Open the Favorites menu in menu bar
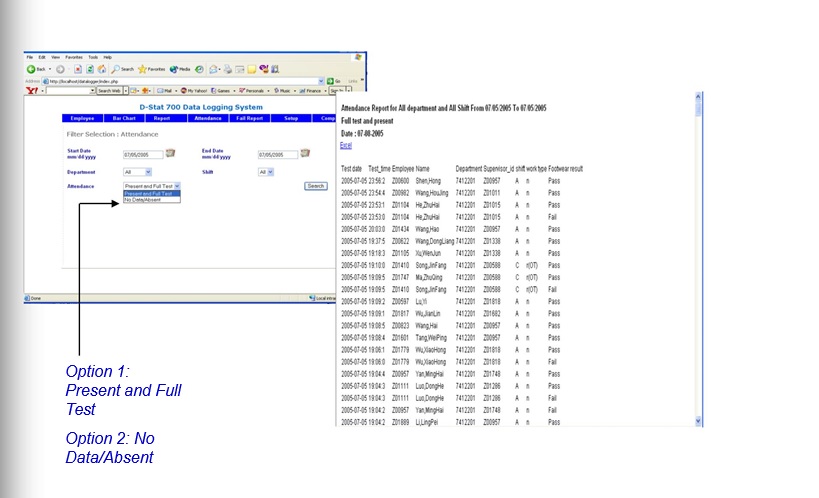 [74, 57]
